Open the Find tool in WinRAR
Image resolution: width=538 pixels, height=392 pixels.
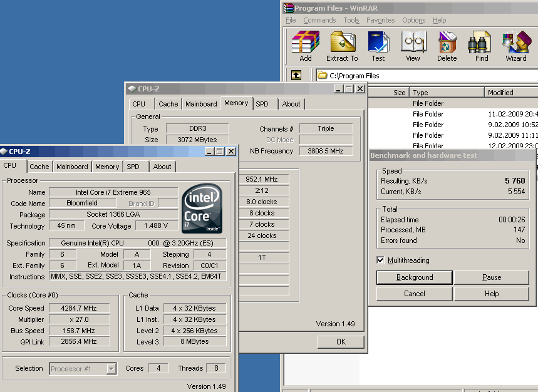click(x=482, y=46)
